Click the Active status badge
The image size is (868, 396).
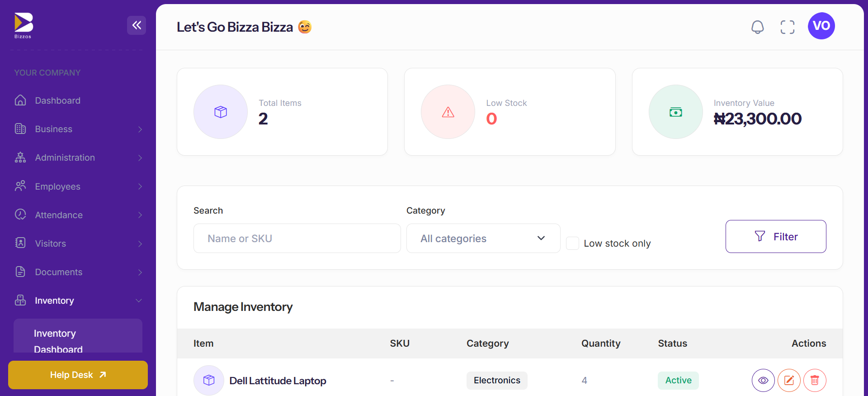click(x=678, y=380)
